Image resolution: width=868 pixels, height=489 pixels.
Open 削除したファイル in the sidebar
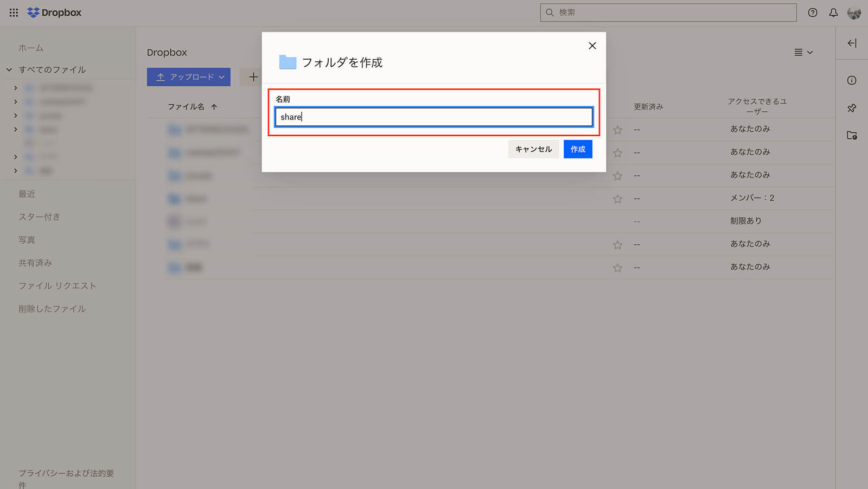point(52,309)
